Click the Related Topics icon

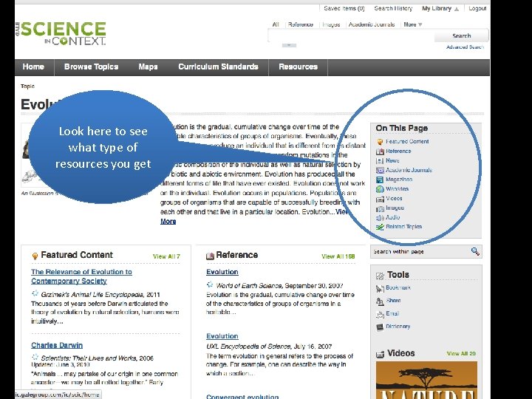click(x=380, y=227)
